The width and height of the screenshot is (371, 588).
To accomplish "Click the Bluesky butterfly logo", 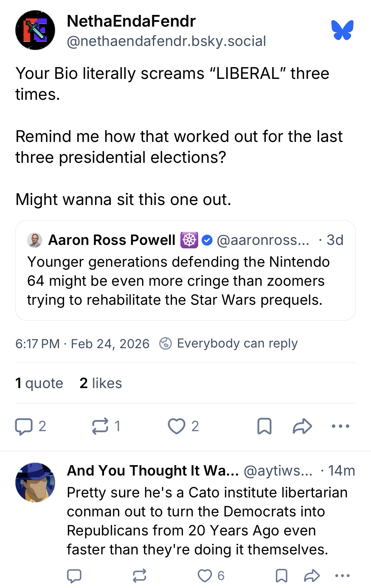I will pos(342,30).
